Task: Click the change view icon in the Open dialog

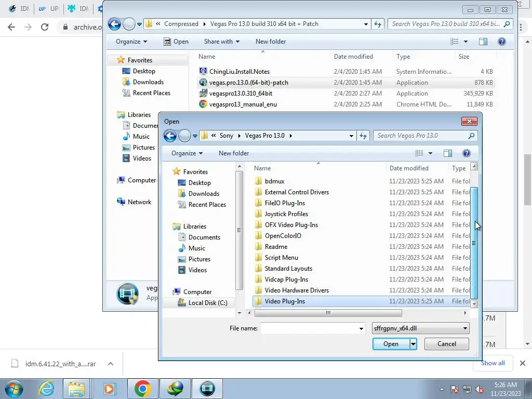Action: point(419,153)
